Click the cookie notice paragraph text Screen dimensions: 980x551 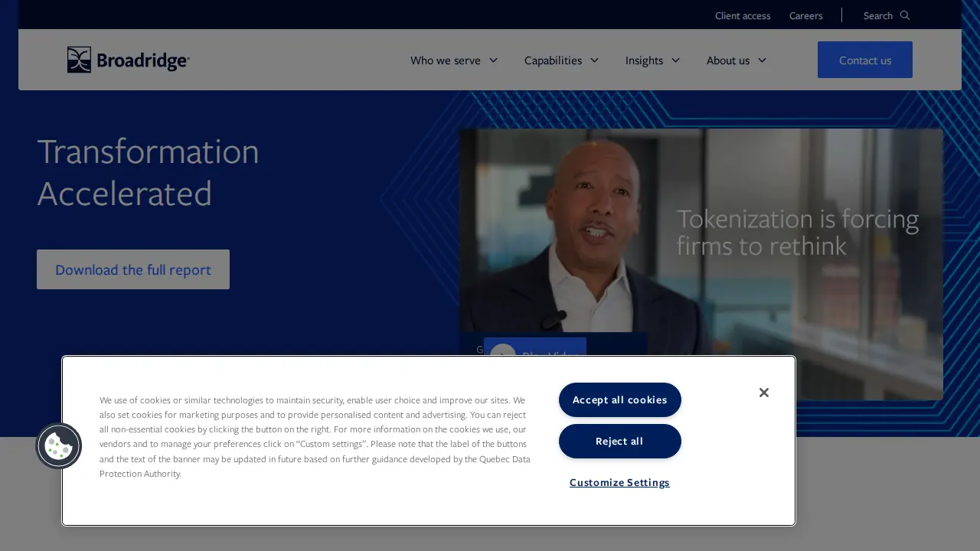(x=315, y=436)
